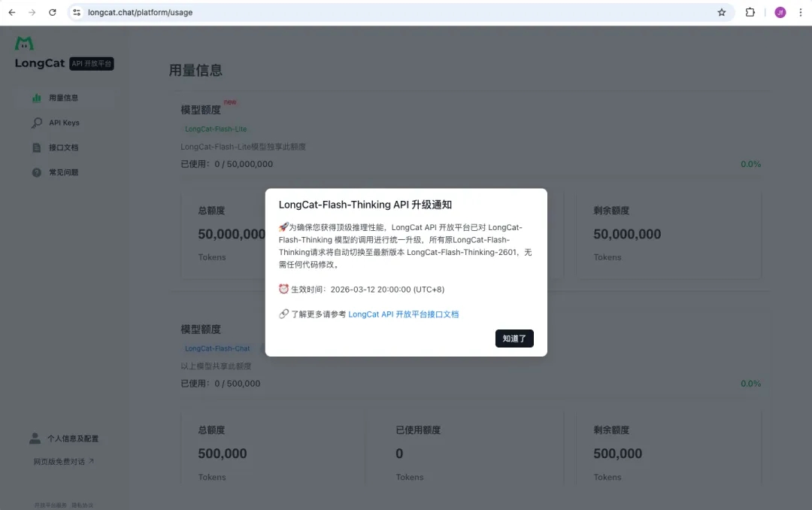Click inside the browser address bar
The width and height of the screenshot is (812, 510).
[x=226, y=12]
